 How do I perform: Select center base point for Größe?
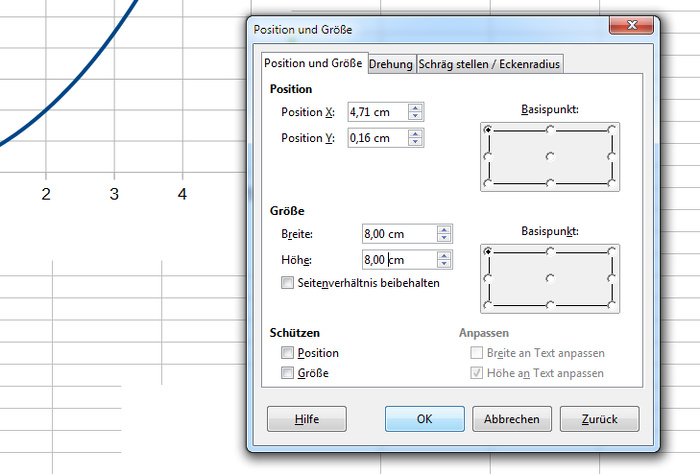coord(550,279)
